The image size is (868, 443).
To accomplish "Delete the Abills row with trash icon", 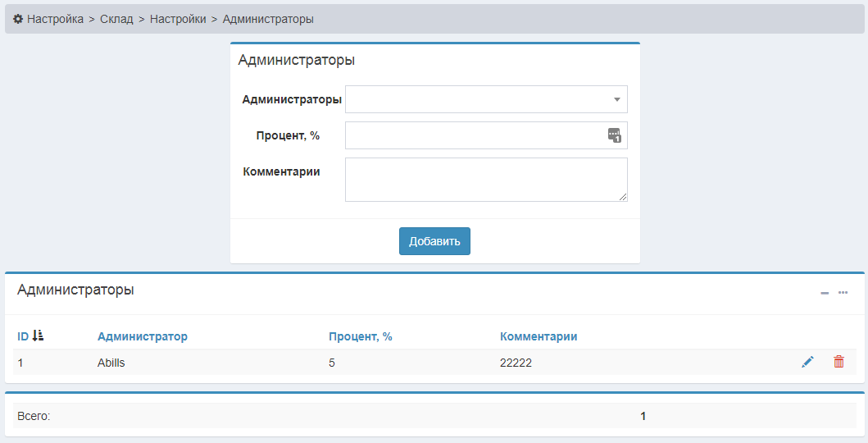I will [838, 362].
